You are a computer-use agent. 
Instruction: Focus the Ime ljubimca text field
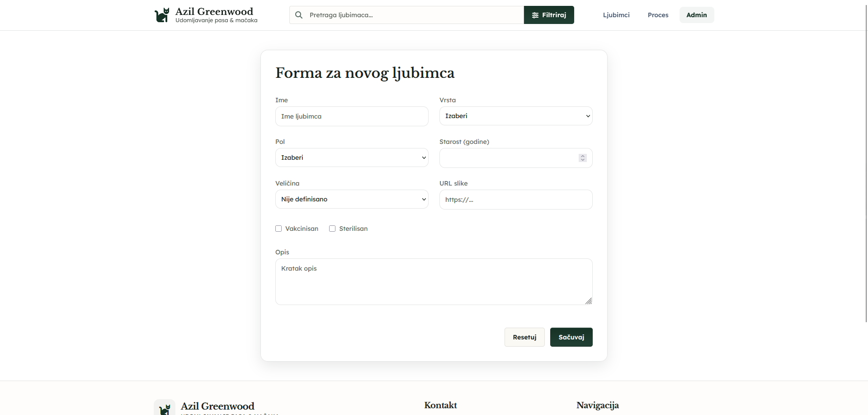click(351, 116)
